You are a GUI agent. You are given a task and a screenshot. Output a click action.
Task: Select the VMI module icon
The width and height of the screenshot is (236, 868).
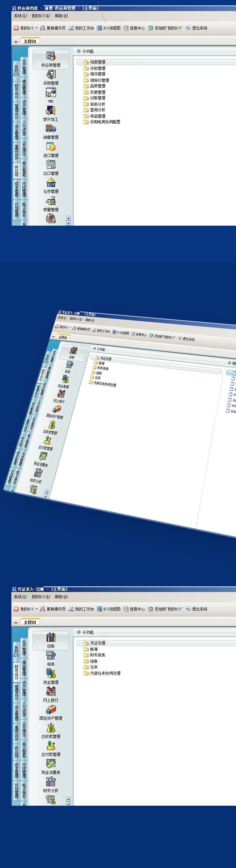[x=51, y=93]
